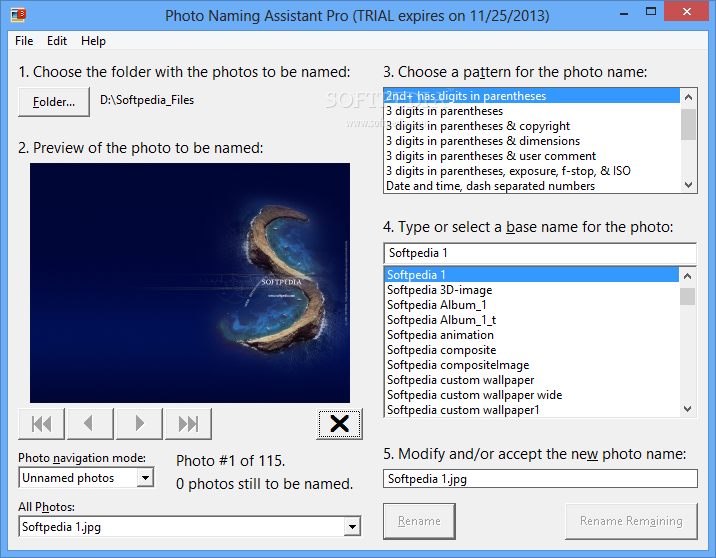Screen dimensions: 716x558
Task: Open the Help menu
Action: (93, 41)
